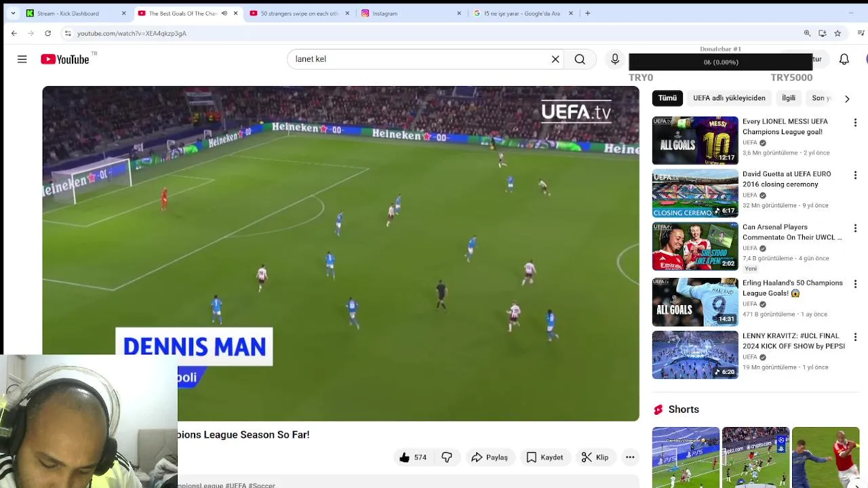Clear the search box with X
The image size is (868, 488).
pyautogui.click(x=555, y=60)
